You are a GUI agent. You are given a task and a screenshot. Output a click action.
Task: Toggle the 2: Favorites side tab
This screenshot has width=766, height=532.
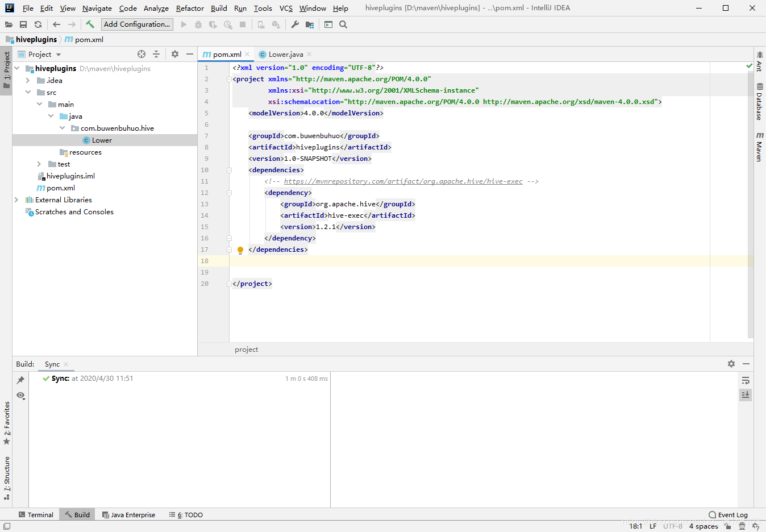(6, 423)
